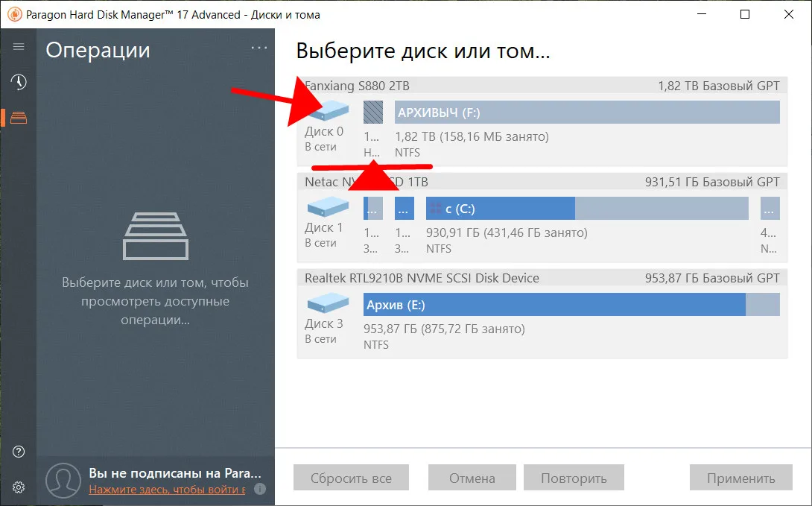The image size is (812, 506).
Task: Click the 953,87 ГБ Базовый GPT label
Action: coord(712,278)
